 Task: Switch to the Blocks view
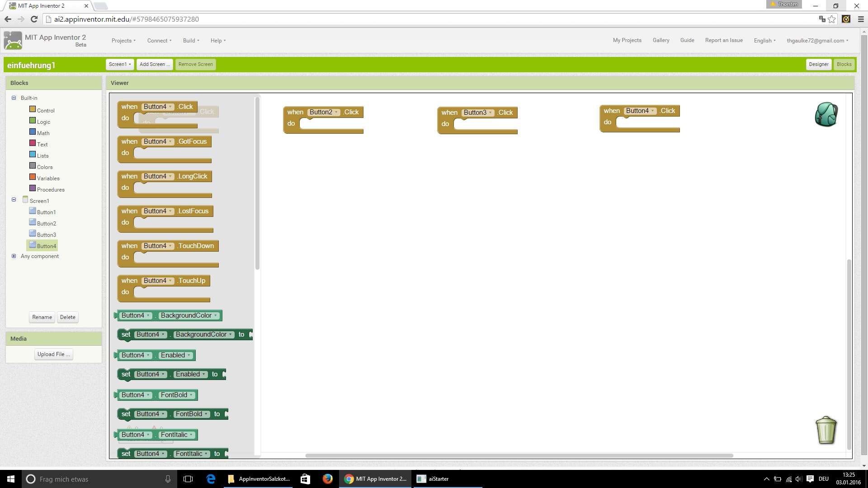pyautogui.click(x=844, y=64)
